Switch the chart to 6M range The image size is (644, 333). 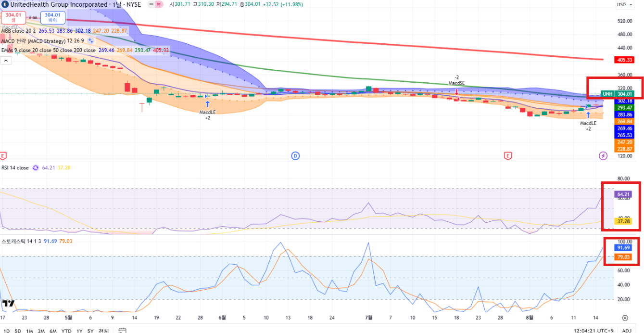pyautogui.click(x=53, y=331)
